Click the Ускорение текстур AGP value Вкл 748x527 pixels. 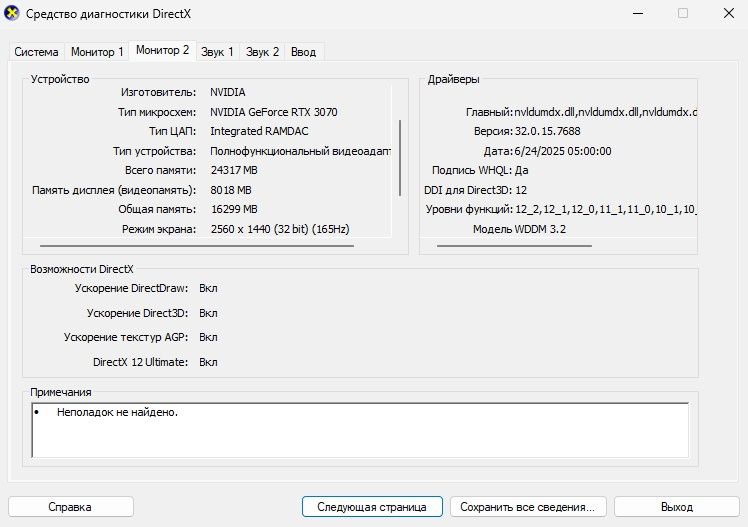pos(208,338)
